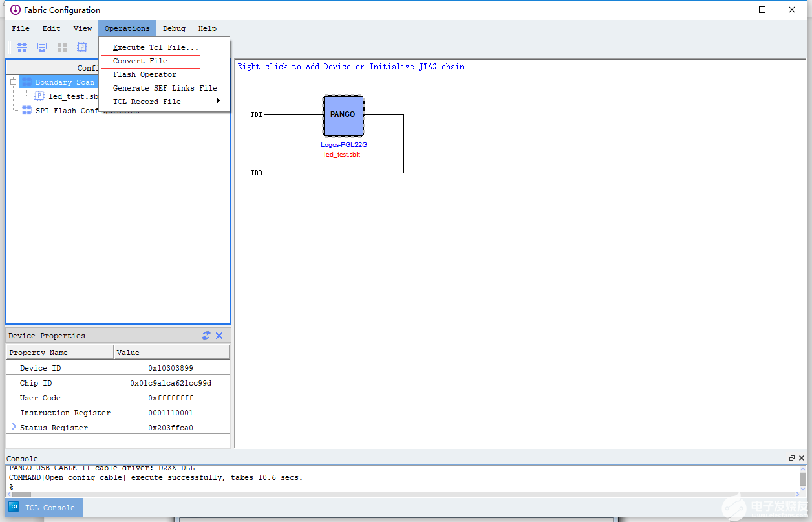Click the Device Properties panel title
The height and width of the screenshot is (522, 812).
click(x=47, y=335)
